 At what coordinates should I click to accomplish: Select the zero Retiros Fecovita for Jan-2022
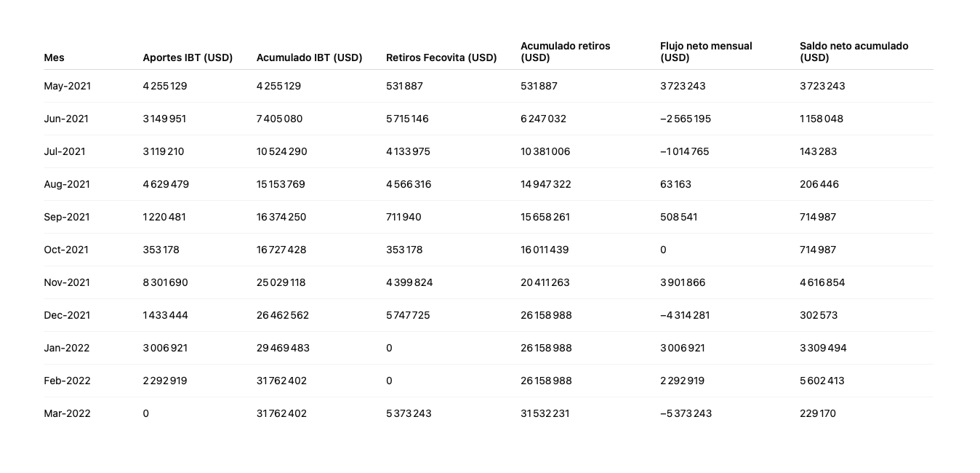click(x=389, y=348)
